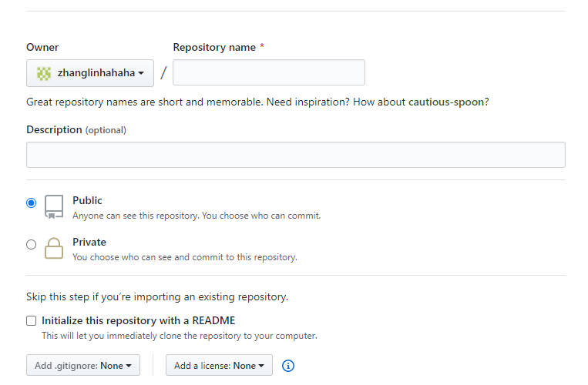Select the Private visibility radio button
This screenshot has width=588, height=385.
[32, 245]
